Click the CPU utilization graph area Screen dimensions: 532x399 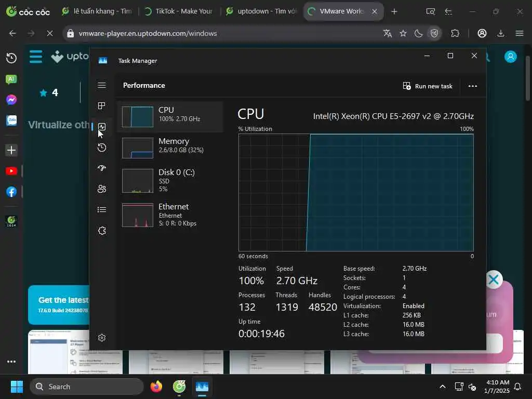point(356,192)
